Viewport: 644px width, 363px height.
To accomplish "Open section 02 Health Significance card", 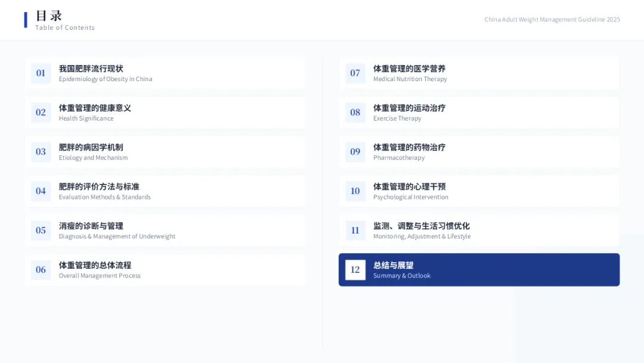I will pyautogui.click(x=165, y=113).
